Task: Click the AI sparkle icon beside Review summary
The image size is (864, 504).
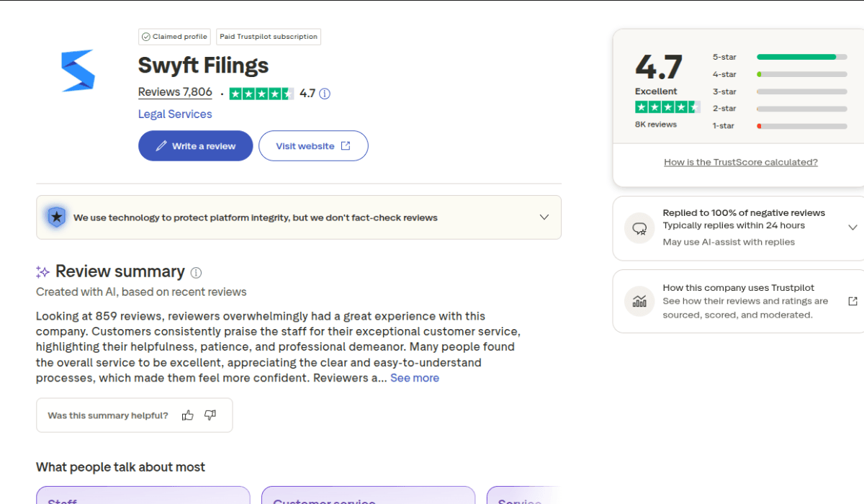Action: (x=43, y=271)
